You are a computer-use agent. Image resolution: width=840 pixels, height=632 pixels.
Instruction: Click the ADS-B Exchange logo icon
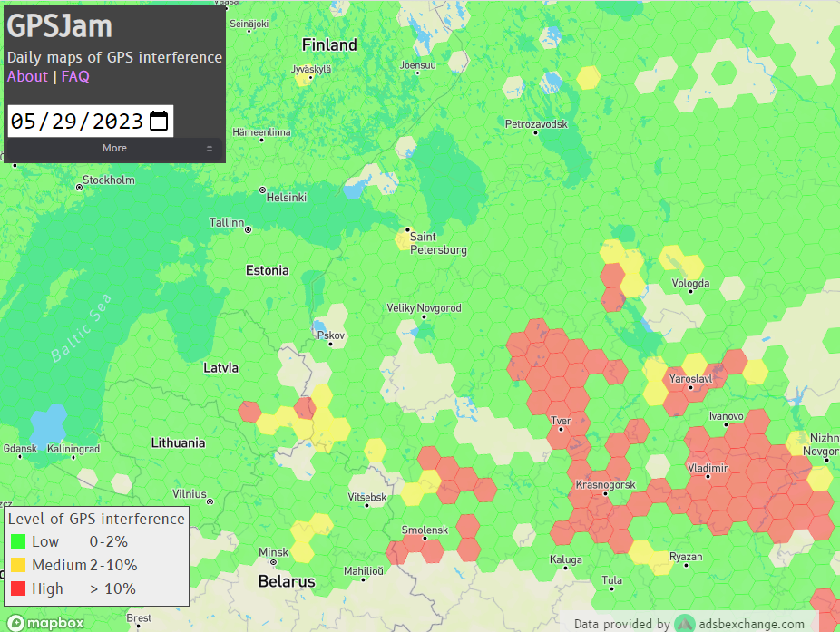(684, 624)
